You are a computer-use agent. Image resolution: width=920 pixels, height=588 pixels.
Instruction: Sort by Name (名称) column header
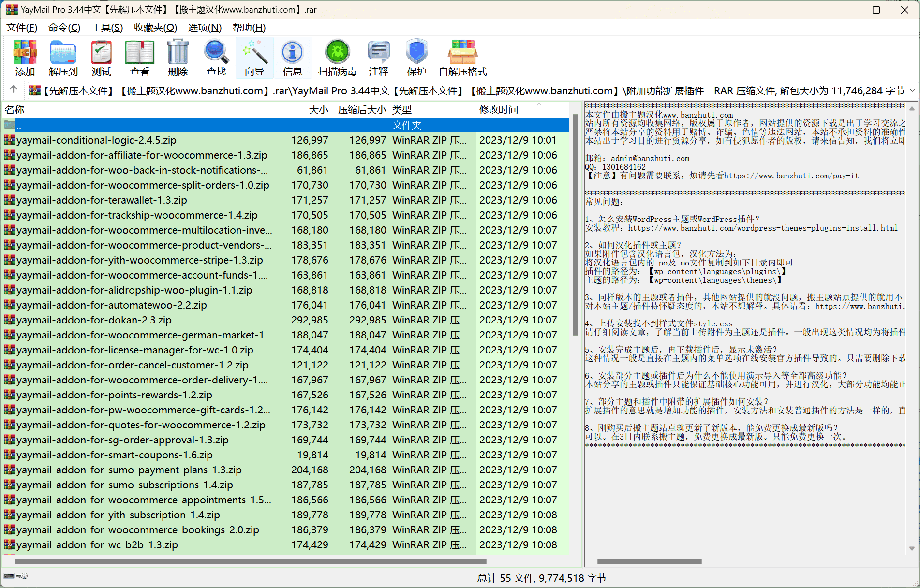click(138, 110)
